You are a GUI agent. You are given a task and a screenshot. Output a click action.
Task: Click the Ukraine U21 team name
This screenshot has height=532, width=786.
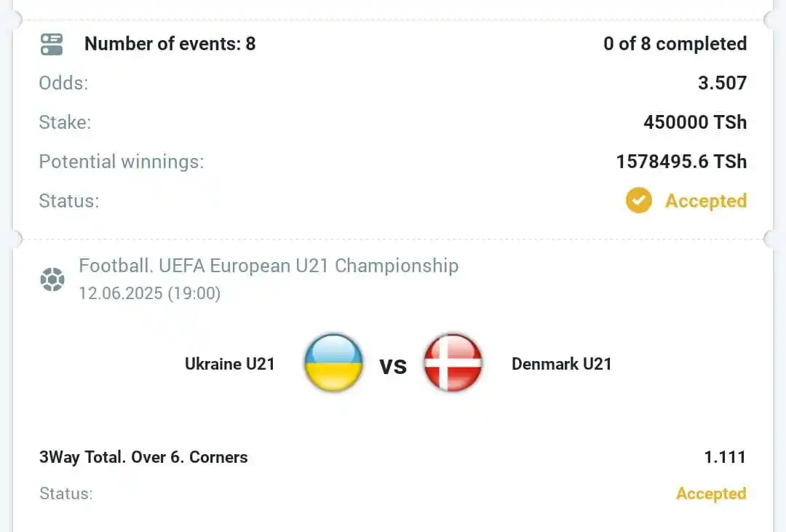point(229,364)
